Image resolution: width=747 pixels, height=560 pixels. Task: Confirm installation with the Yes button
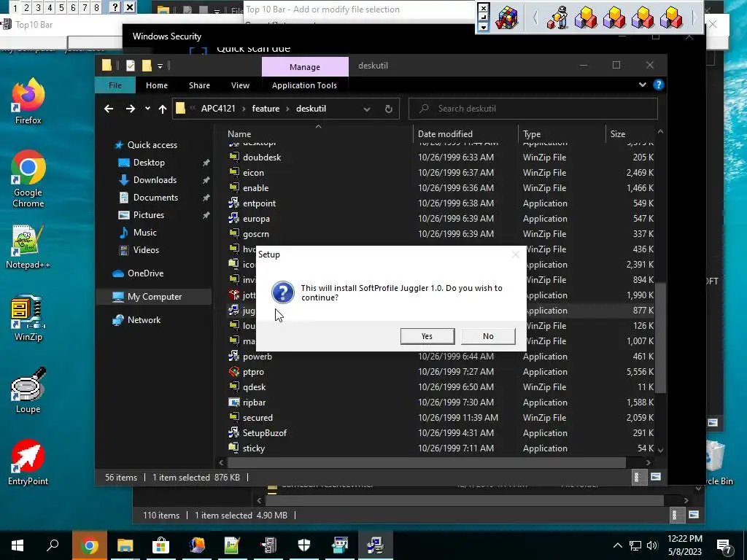click(x=427, y=336)
